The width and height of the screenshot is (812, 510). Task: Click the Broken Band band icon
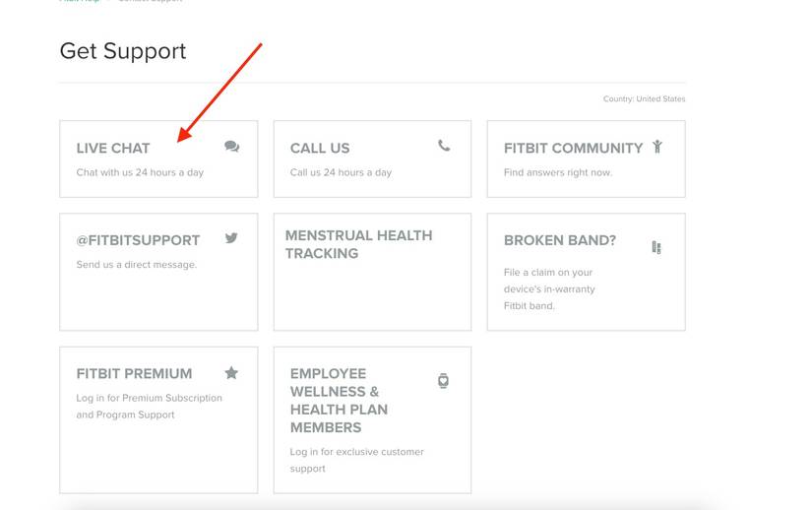(x=656, y=247)
